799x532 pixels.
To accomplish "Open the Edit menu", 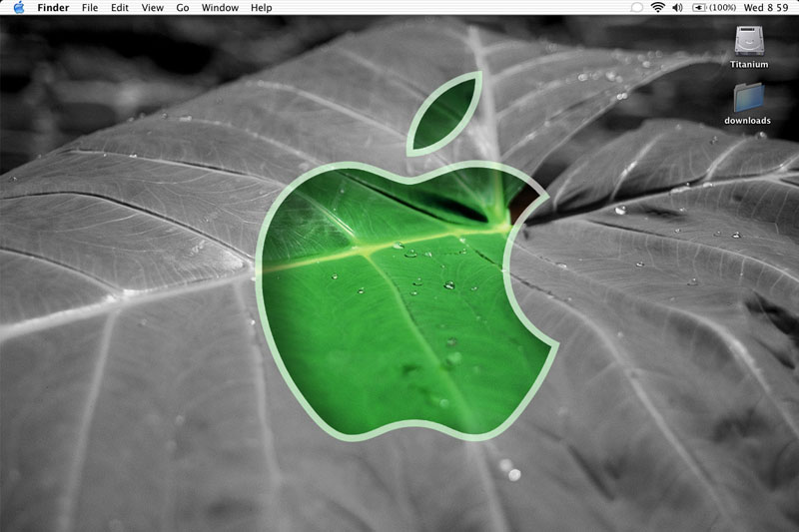I will [x=120, y=8].
